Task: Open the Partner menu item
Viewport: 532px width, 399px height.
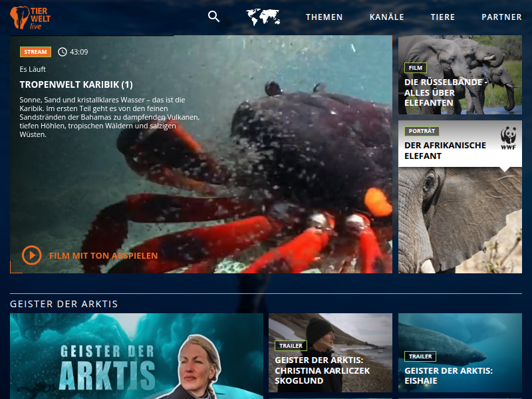Action: 501,17
